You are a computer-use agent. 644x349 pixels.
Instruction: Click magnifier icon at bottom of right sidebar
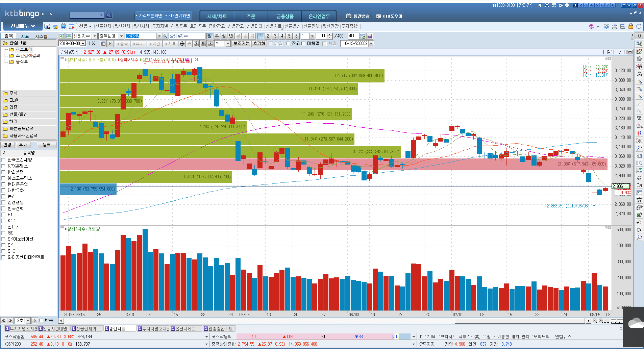click(x=639, y=238)
